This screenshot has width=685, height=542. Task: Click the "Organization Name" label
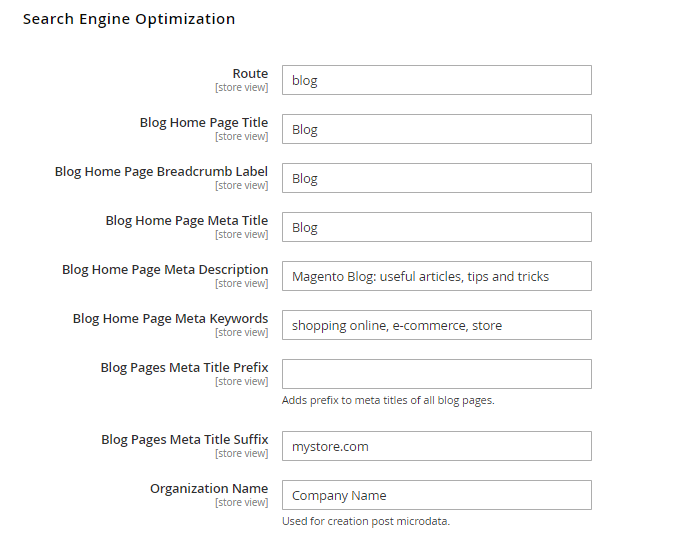tap(209, 488)
